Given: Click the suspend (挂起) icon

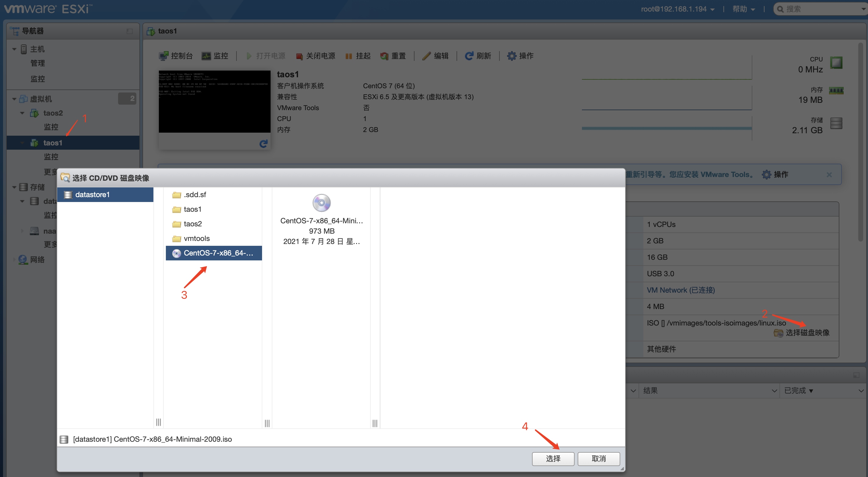Looking at the screenshot, I should [348, 56].
